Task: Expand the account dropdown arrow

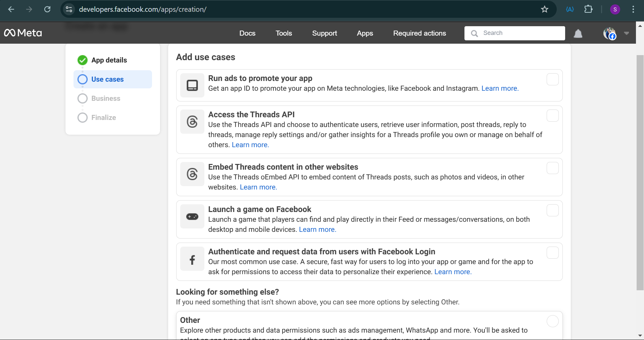Action: (626, 33)
